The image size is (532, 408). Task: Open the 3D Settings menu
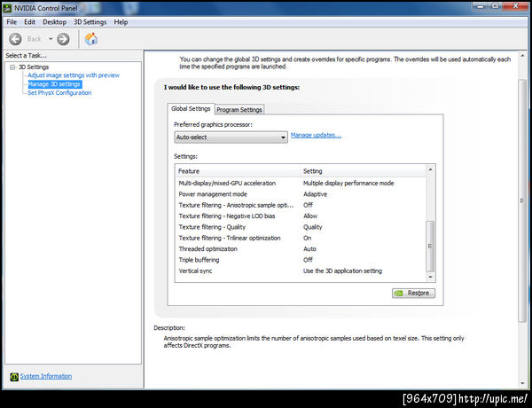(90, 22)
